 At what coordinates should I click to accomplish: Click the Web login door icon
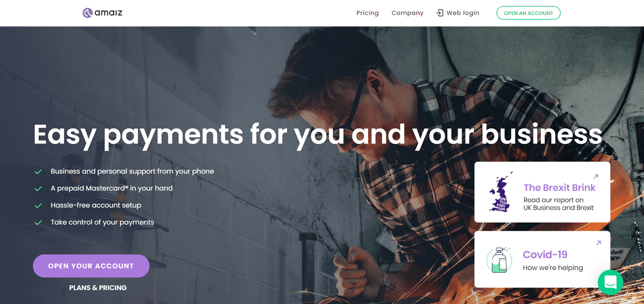coord(440,13)
